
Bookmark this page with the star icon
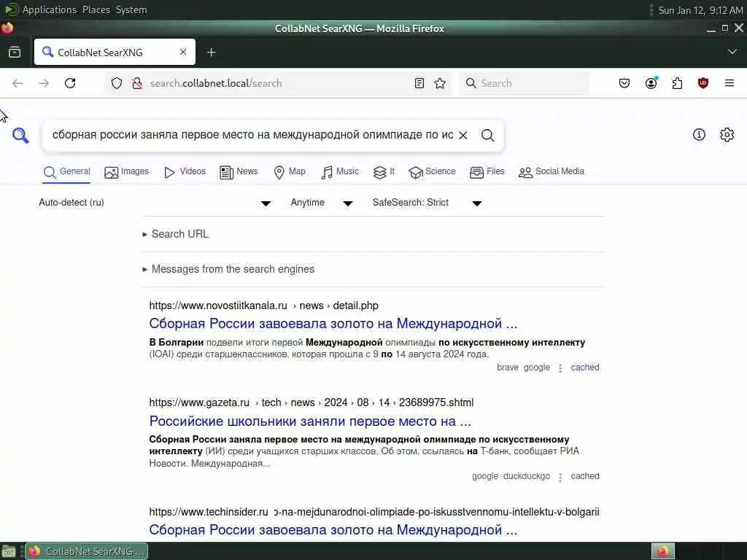[x=440, y=83]
